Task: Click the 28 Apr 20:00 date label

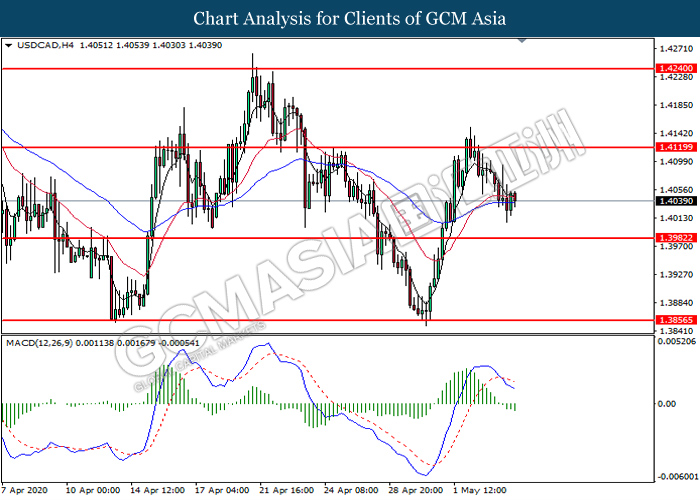Action: click(416, 490)
